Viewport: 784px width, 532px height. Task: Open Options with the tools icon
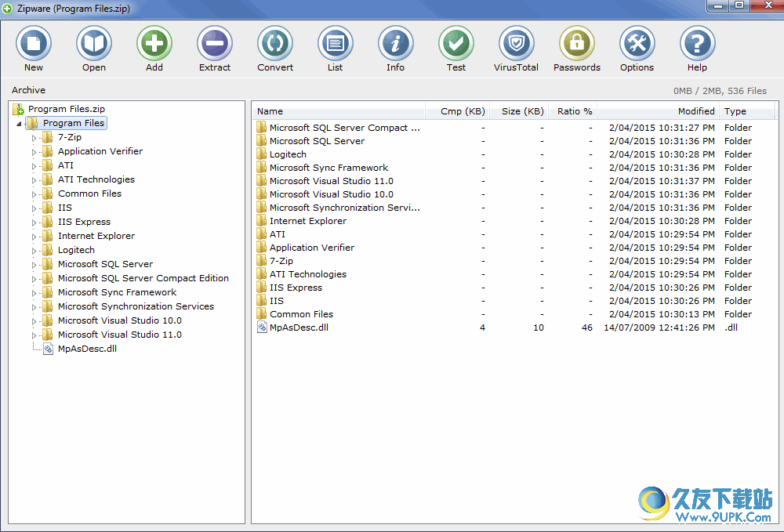637,43
